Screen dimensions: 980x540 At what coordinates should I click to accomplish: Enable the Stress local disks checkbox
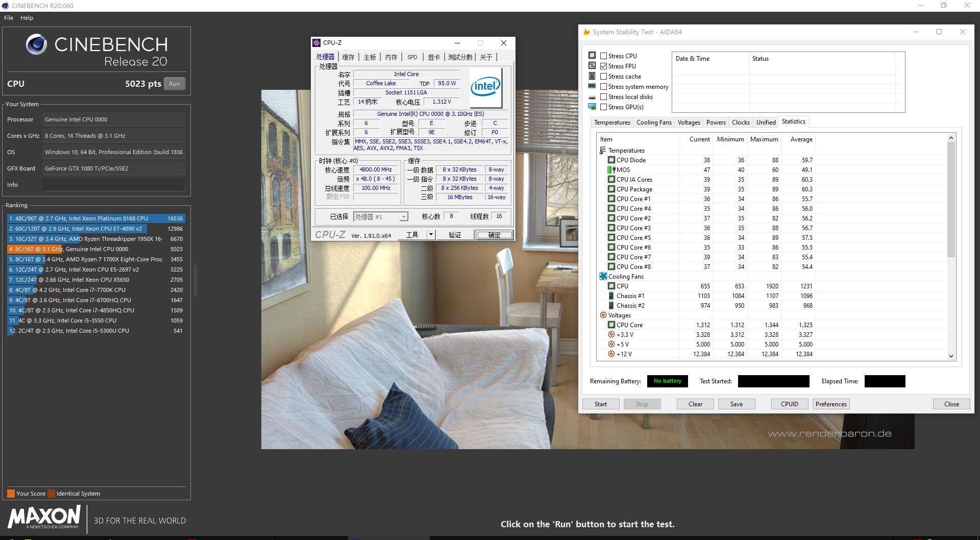(604, 97)
